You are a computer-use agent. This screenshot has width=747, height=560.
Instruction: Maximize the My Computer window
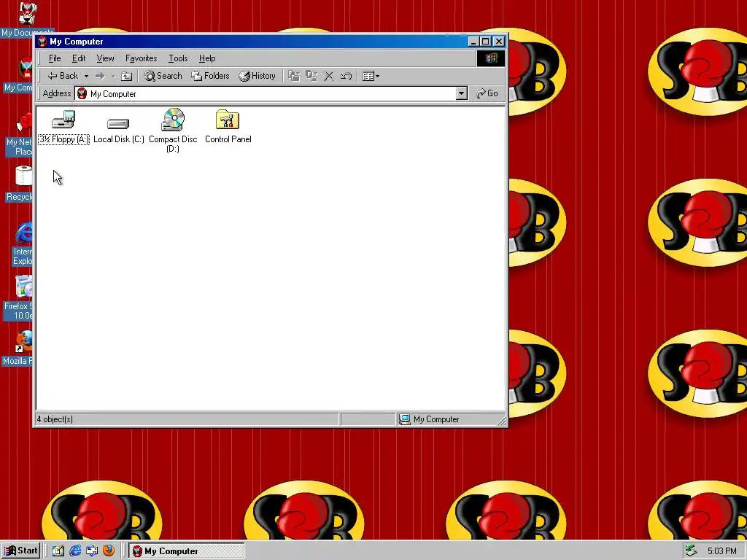(485, 42)
